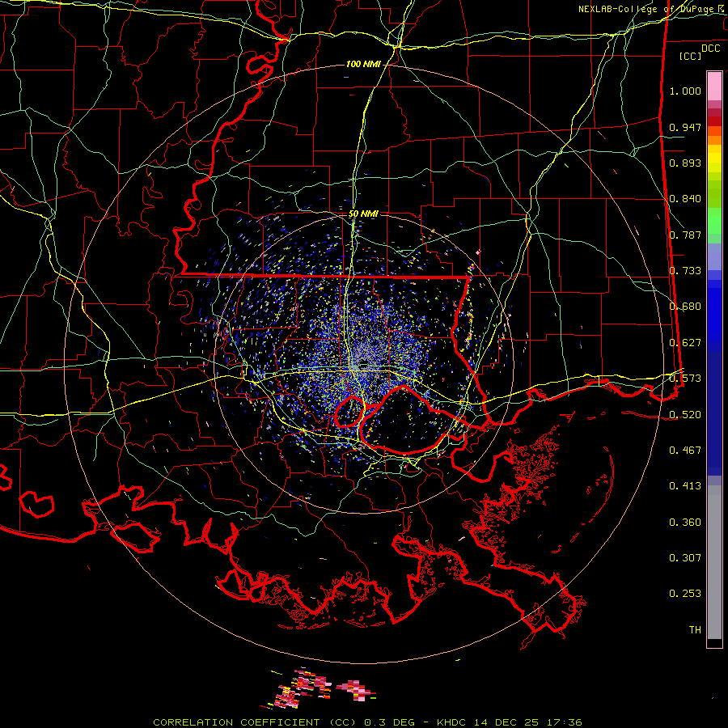Viewport: 728px width, 728px height.
Task: Click the bright green segment of color bar
Action: (x=714, y=221)
